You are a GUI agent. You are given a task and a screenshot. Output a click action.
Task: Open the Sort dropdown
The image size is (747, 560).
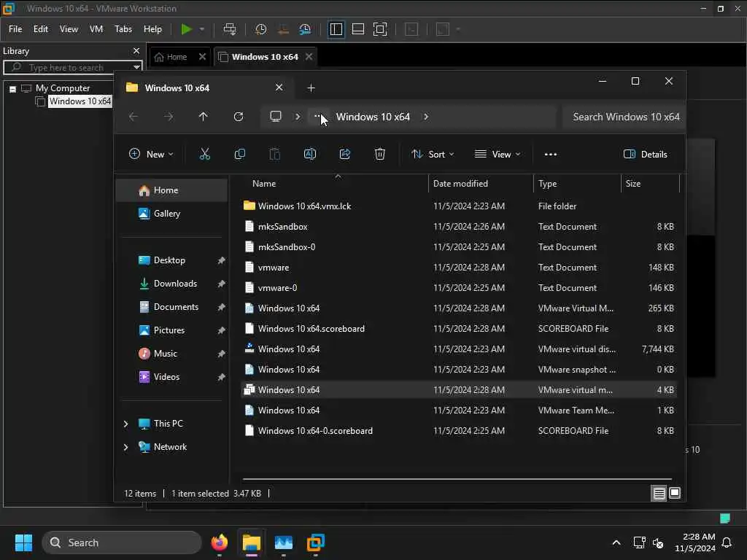click(433, 154)
